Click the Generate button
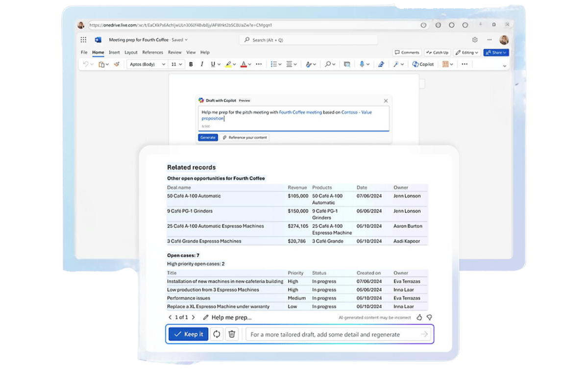 (x=208, y=138)
